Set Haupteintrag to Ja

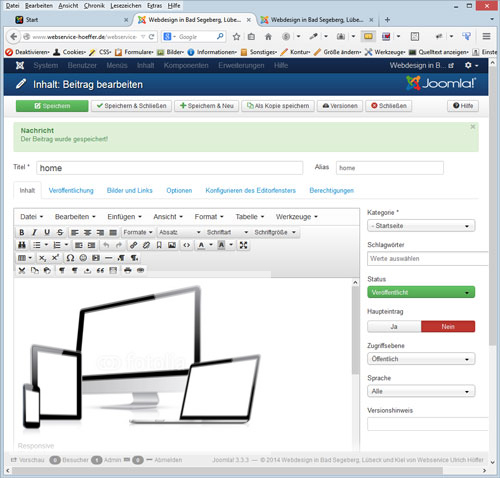click(x=394, y=327)
